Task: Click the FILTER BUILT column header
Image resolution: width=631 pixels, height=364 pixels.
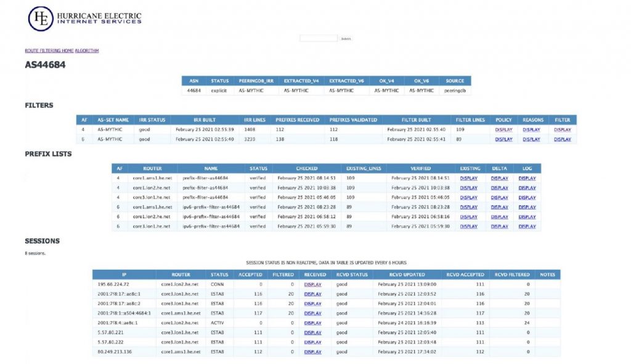Action: (416, 120)
